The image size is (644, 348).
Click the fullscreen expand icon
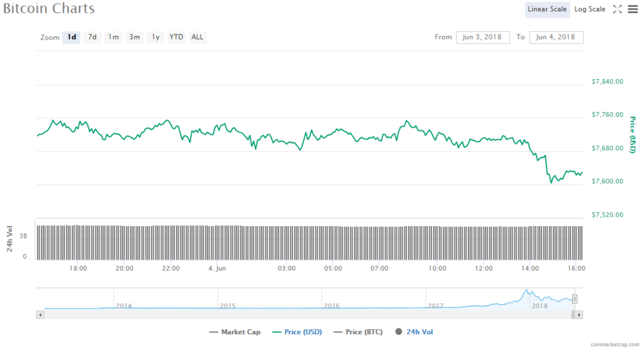[617, 9]
